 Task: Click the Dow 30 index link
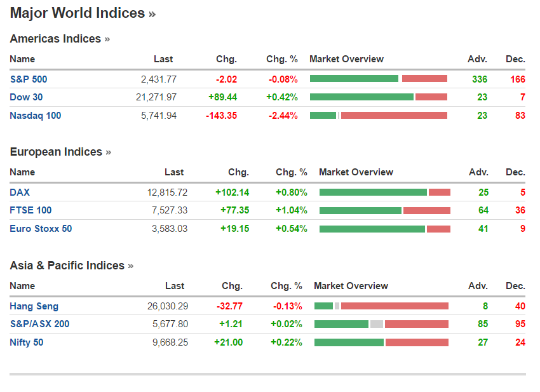click(27, 97)
